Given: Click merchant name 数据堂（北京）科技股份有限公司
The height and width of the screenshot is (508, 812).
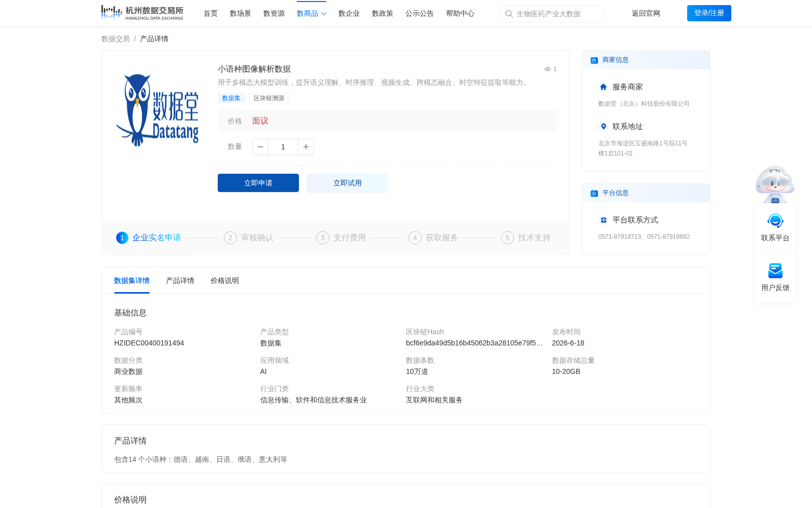Looking at the screenshot, I should [644, 104].
